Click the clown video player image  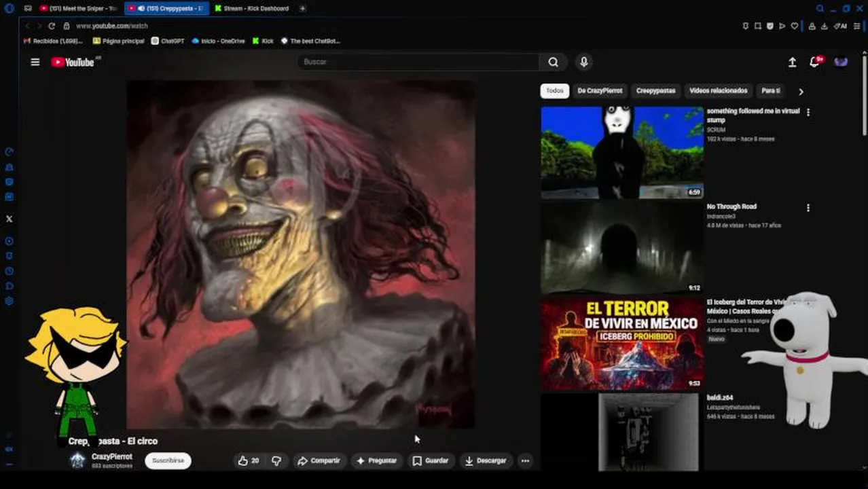(301, 255)
